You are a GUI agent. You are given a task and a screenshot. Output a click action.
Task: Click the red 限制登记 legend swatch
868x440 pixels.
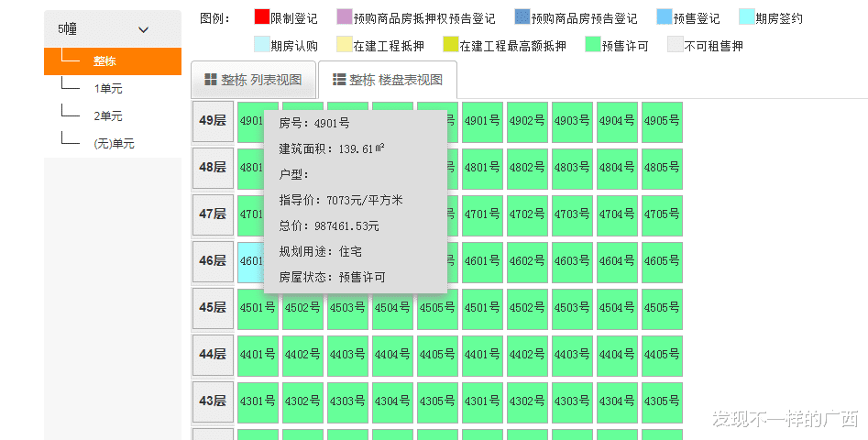262,16
